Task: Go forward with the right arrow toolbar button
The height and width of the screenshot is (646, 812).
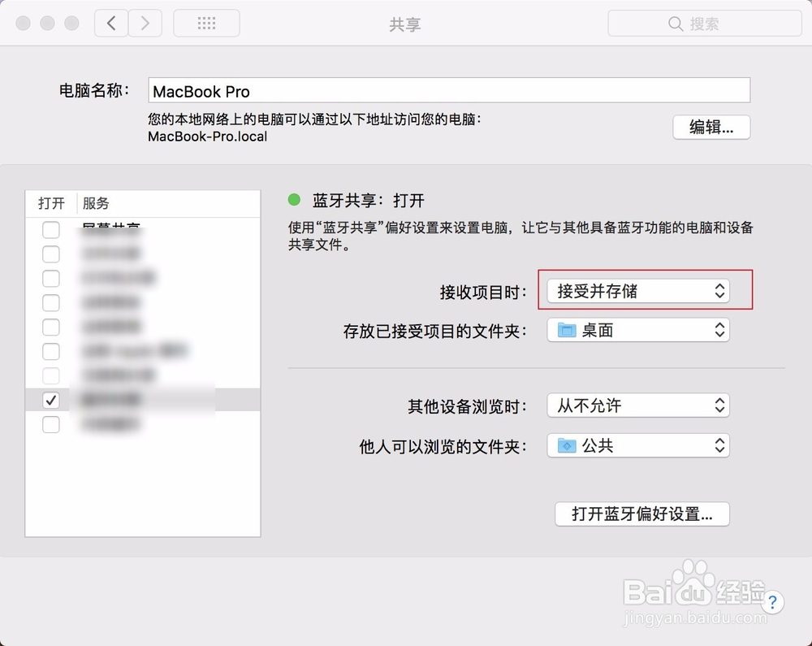Action: pos(145,24)
